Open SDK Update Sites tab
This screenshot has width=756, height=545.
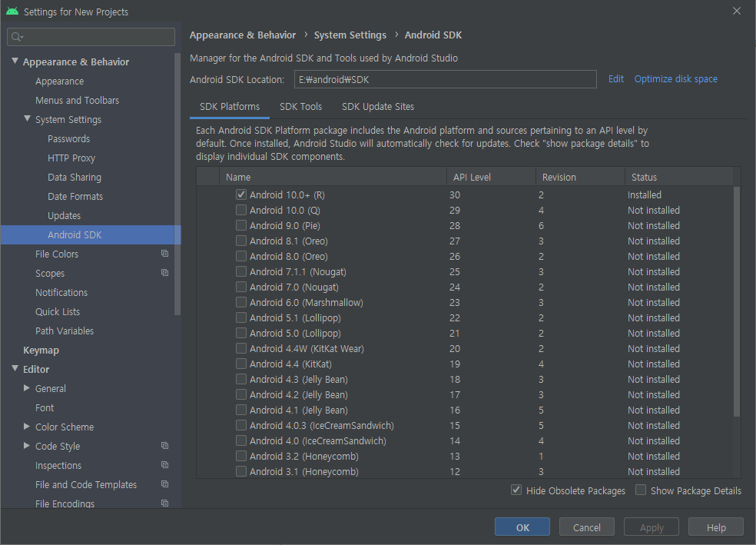click(378, 107)
